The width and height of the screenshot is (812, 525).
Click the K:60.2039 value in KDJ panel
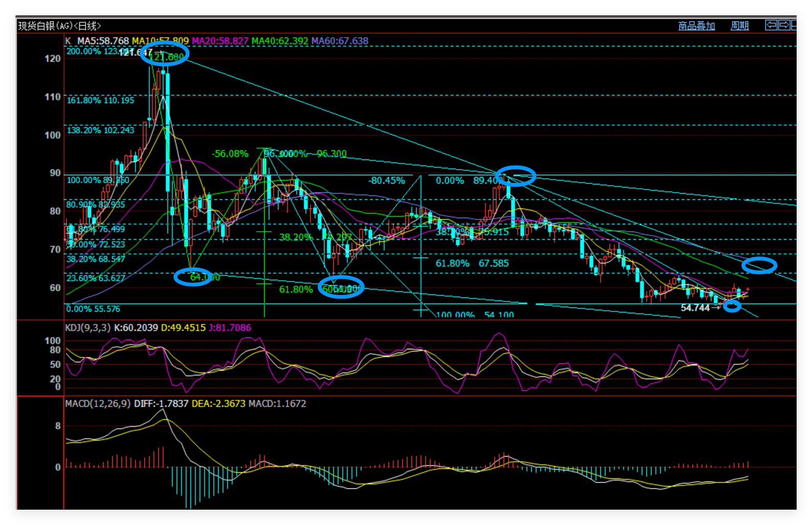point(136,328)
